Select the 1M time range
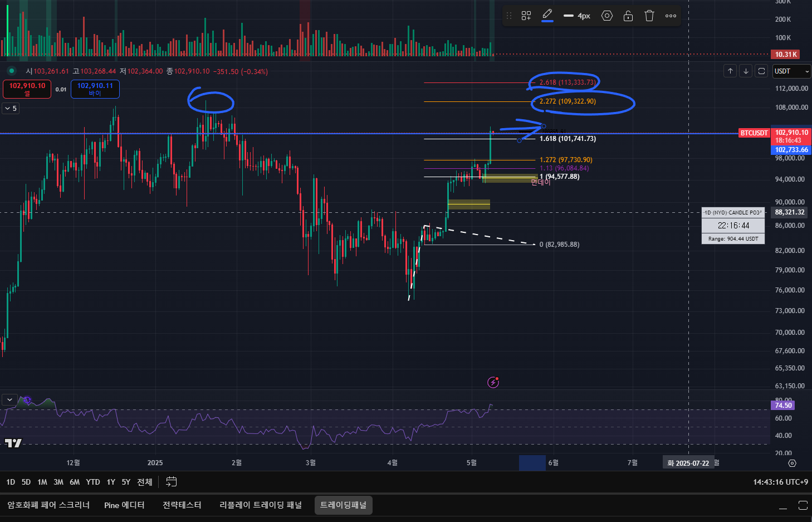 (42, 482)
